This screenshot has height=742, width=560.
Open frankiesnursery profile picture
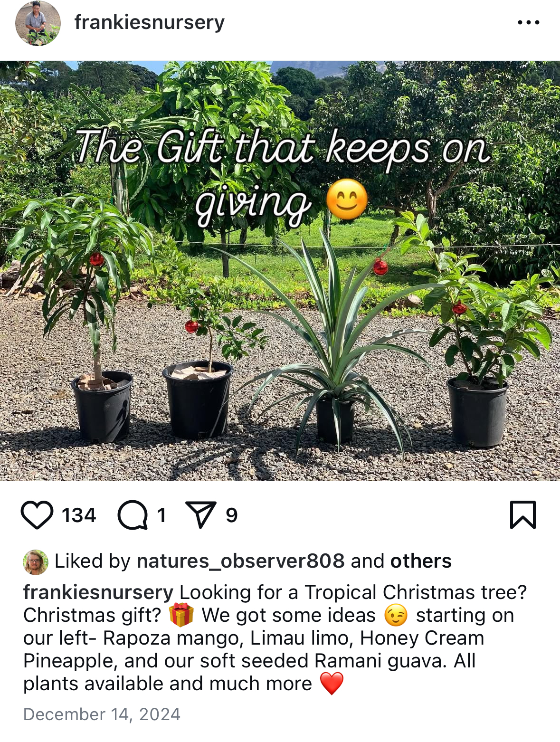[38, 23]
